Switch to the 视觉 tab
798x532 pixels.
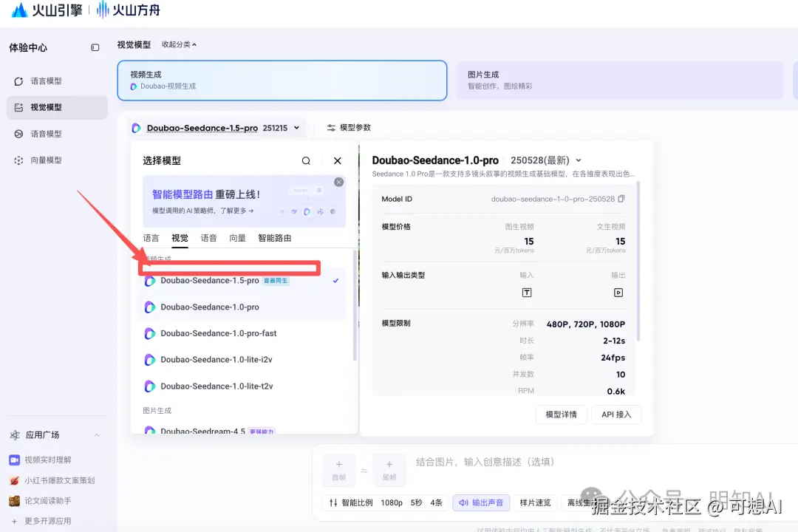(180, 238)
